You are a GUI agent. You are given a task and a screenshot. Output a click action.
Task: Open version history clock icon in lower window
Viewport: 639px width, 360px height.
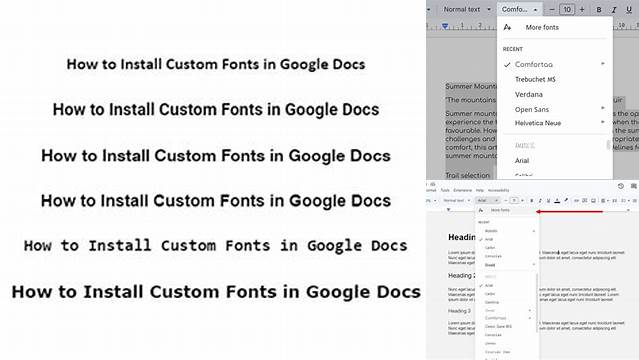pyautogui.click(x=621, y=186)
